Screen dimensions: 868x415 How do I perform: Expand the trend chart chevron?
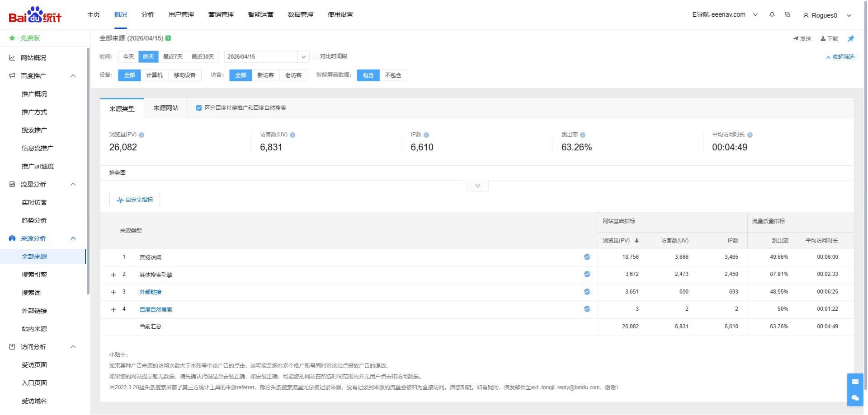477,186
